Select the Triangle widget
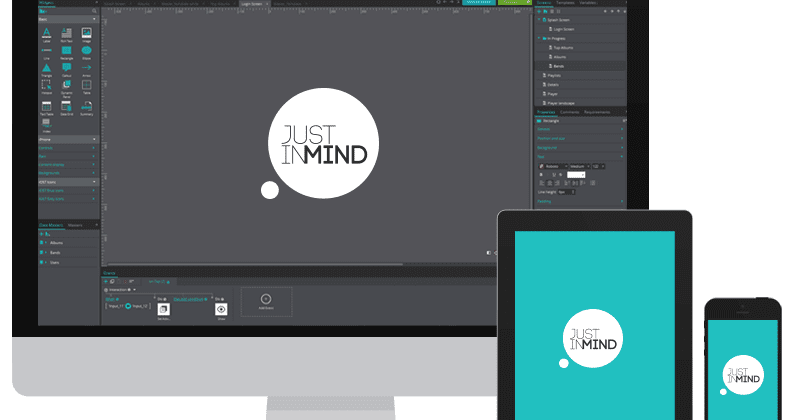The width and height of the screenshot is (800, 420). tap(46, 70)
